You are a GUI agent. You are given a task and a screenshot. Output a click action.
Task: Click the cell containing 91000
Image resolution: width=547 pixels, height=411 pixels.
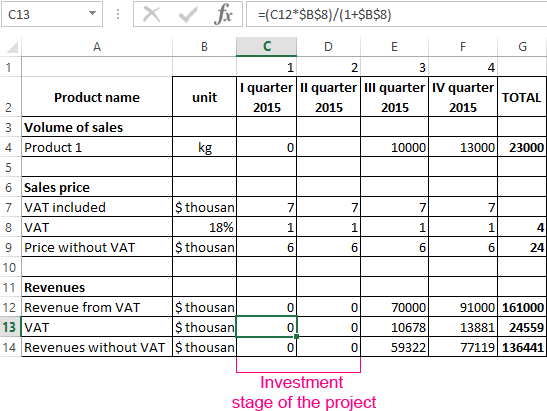coord(463,307)
